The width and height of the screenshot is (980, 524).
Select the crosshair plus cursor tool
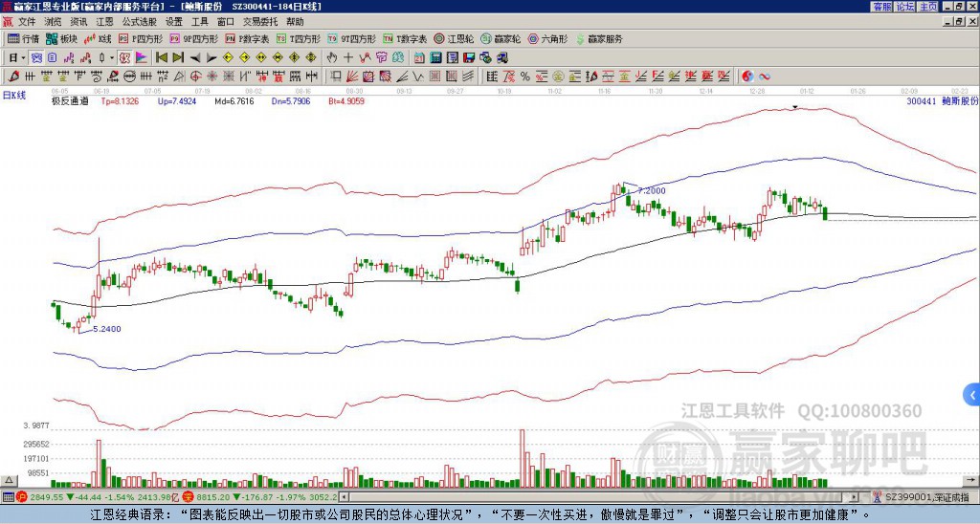(348, 58)
